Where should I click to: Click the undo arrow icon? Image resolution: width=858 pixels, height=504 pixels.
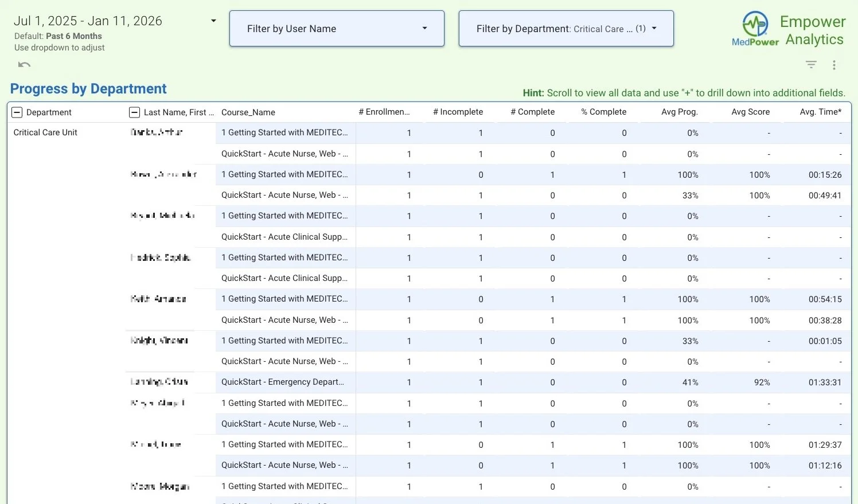click(x=24, y=64)
